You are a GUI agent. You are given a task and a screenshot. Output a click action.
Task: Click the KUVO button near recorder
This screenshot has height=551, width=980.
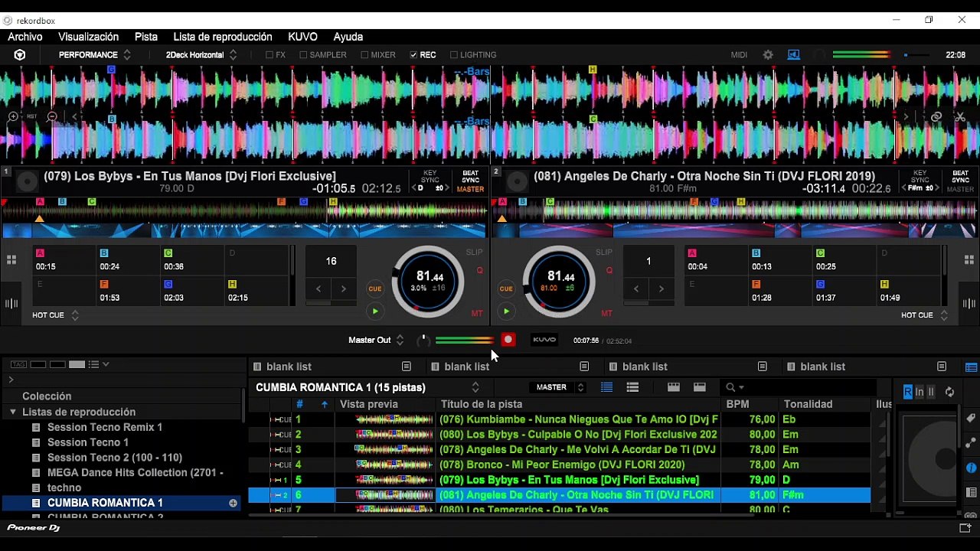point(544,340)
